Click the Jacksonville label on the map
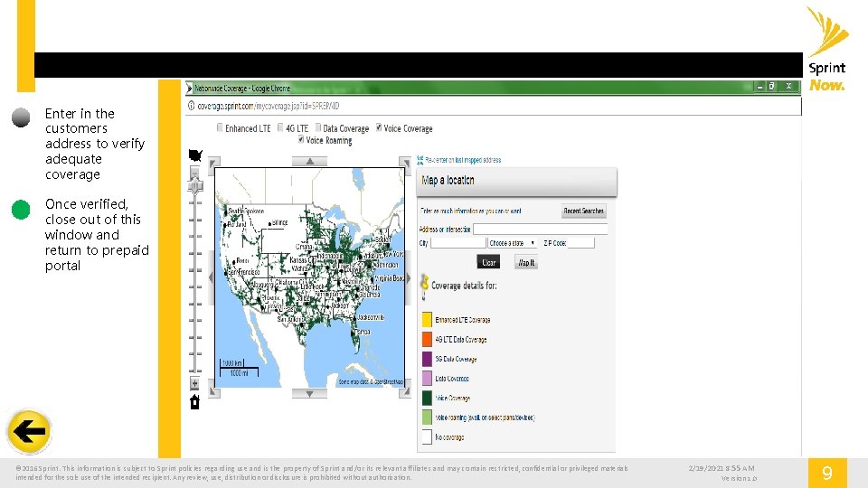 [371, 317]
